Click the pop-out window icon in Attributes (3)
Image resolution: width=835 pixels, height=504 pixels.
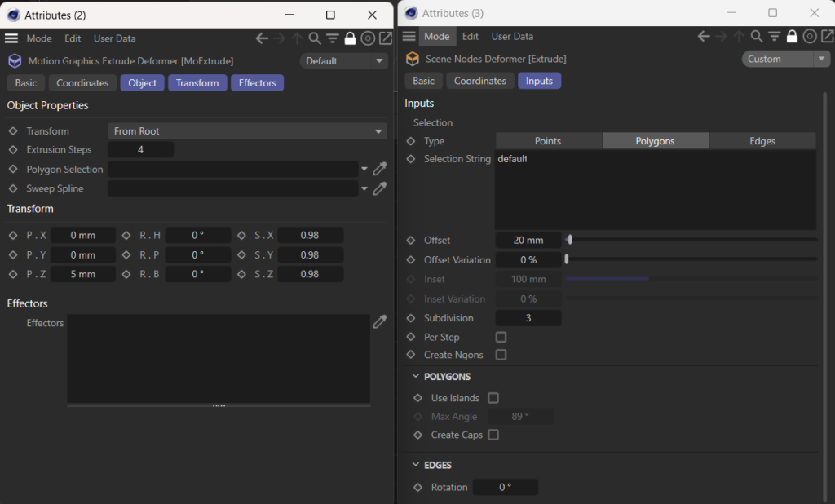[x=828, y=36]
